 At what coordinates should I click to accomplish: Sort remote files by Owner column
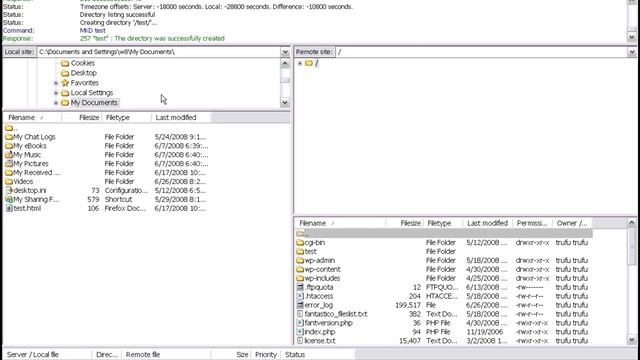[572, 223]
